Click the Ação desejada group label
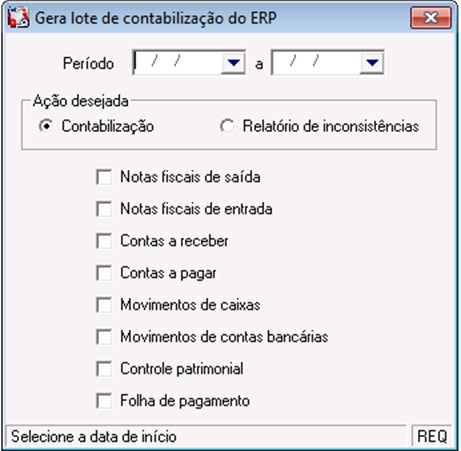The width and height of the screenshot is (461, 451). pos(81,101)
